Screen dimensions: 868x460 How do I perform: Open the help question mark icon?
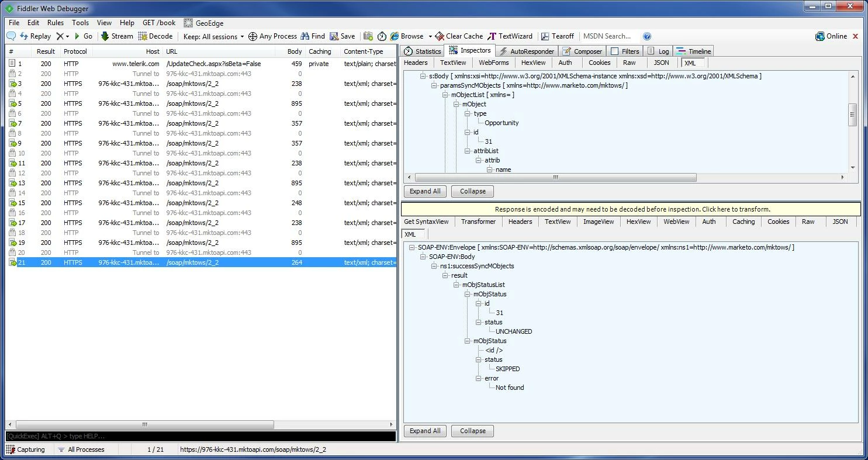pyautogui.click(x=647, y=36)
